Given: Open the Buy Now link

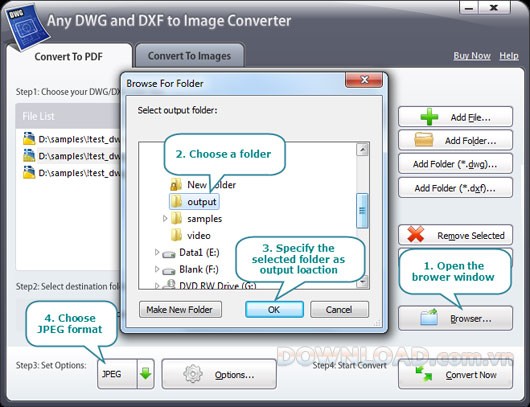Looking at the screenshot, I should 472,56.
